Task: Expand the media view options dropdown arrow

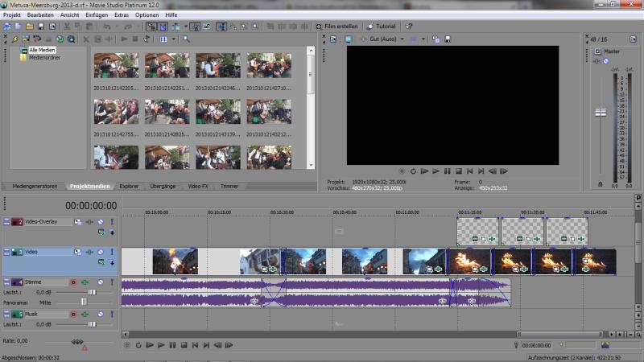Action: click(174, 39)
